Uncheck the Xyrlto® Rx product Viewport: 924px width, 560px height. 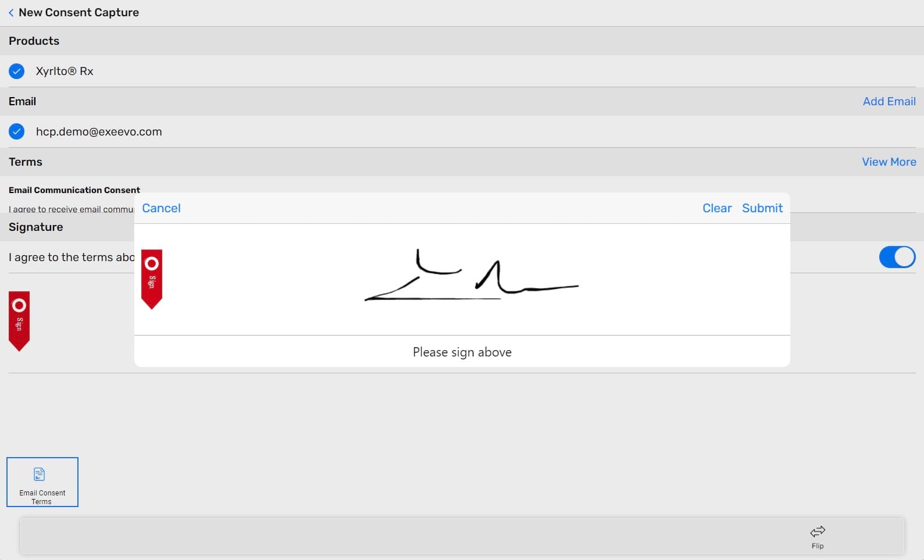[17, 71]
